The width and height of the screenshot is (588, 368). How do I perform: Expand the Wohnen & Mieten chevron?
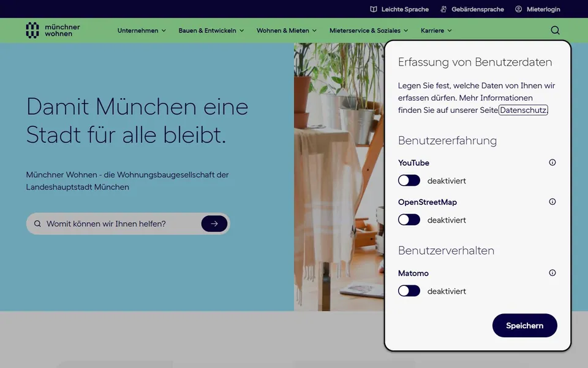pos(314,31)
